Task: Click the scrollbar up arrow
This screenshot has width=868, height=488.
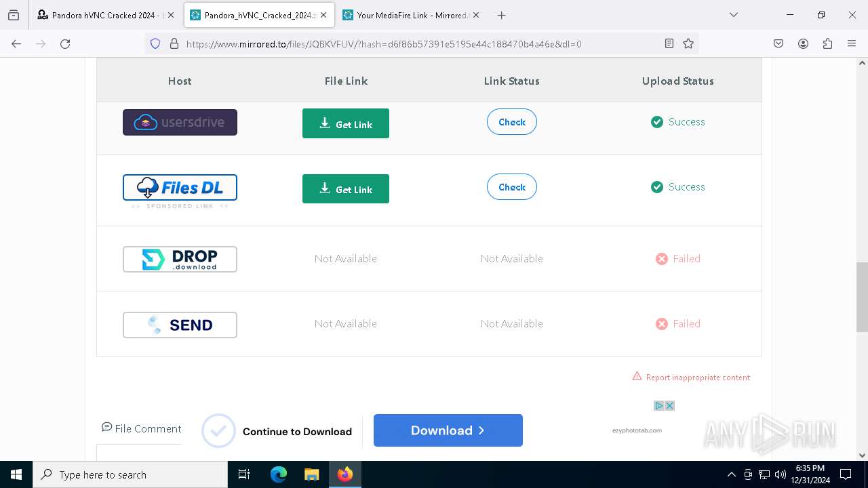Action: pyautogui.click(x=862, y=63)
